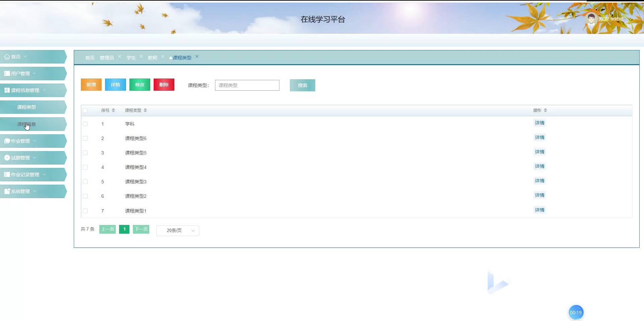The image size is (644, 321).
Task: Expand the 用户管理 menu chevron
Action: coord(35,73)
